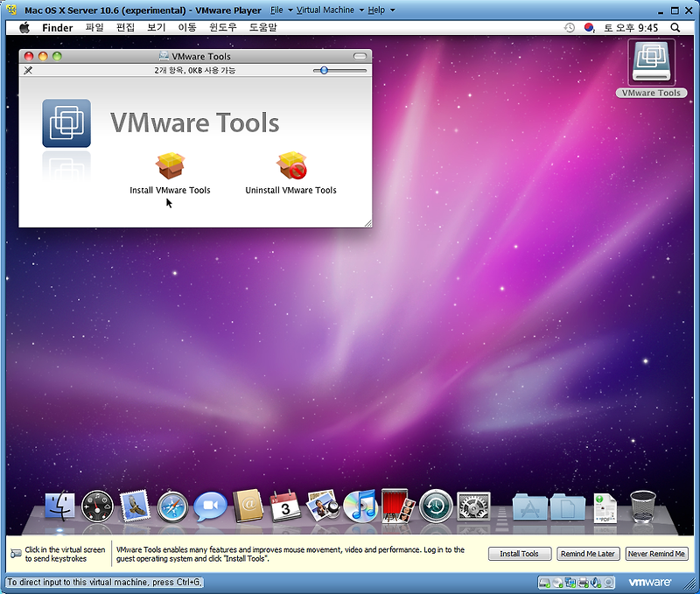Image resolution: width=700 pixels, height=594 pixels.
Task: Open Finder from the Dock
Action: pos(59,506)
